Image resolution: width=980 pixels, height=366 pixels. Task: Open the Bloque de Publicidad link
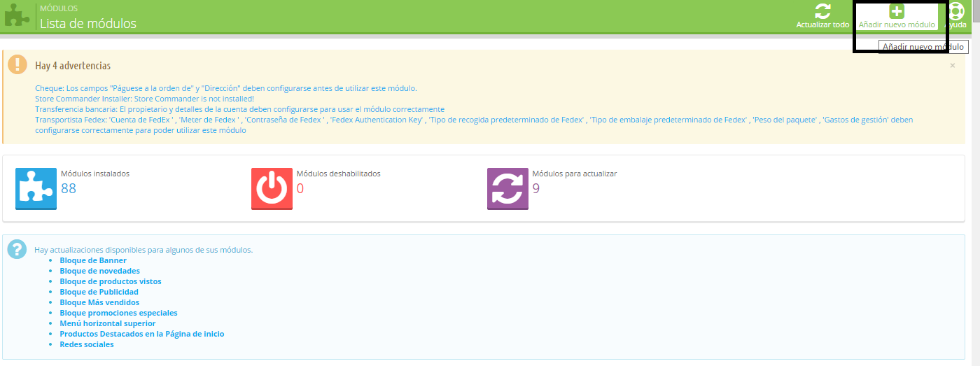pyautogui.click(x=99, y=292)
